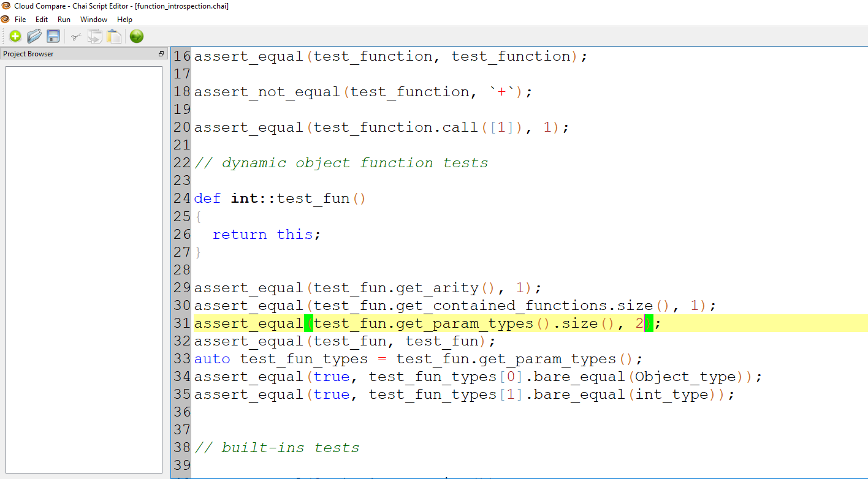Click the 'auto test_fun_types' declaration line

click(419, 359)
